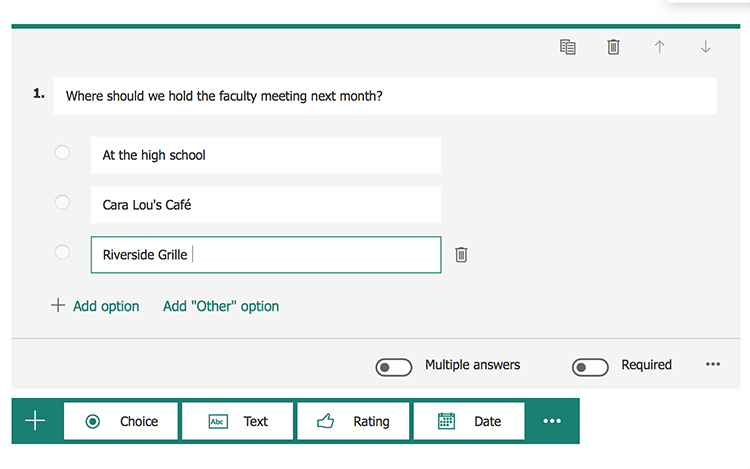Toggle the Multiple answers switch
The image size is (750, 469).
pos(393,367)
